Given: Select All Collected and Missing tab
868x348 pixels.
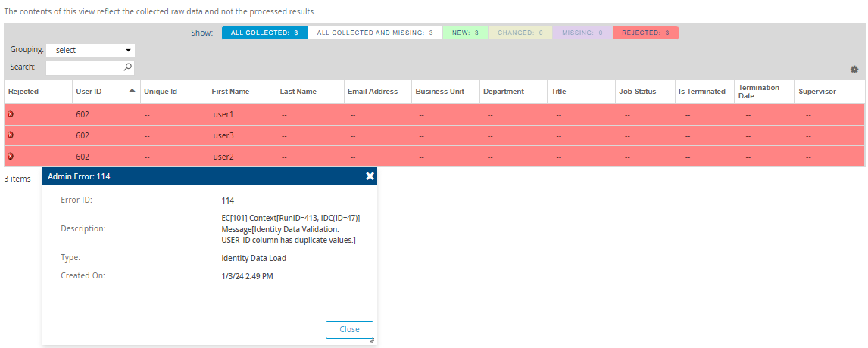Looking at the screenshot, I should [375, 33].
